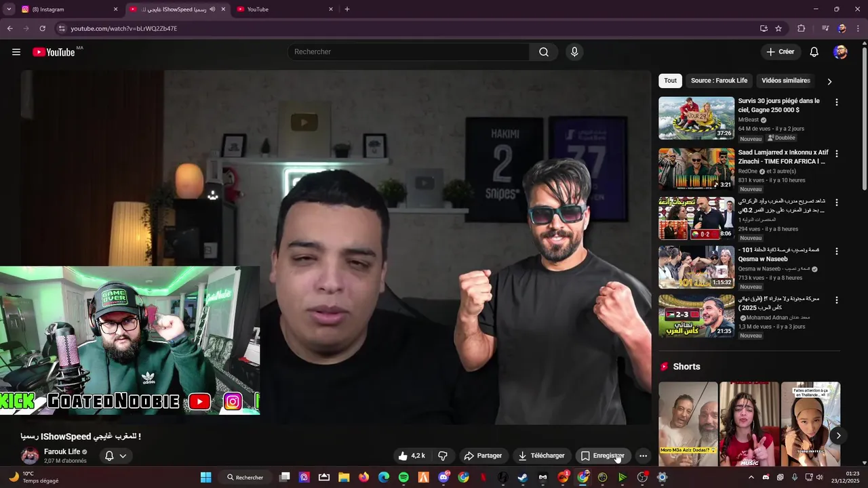Go back in browser history
The image size is (868, 488).
[9, 28]
